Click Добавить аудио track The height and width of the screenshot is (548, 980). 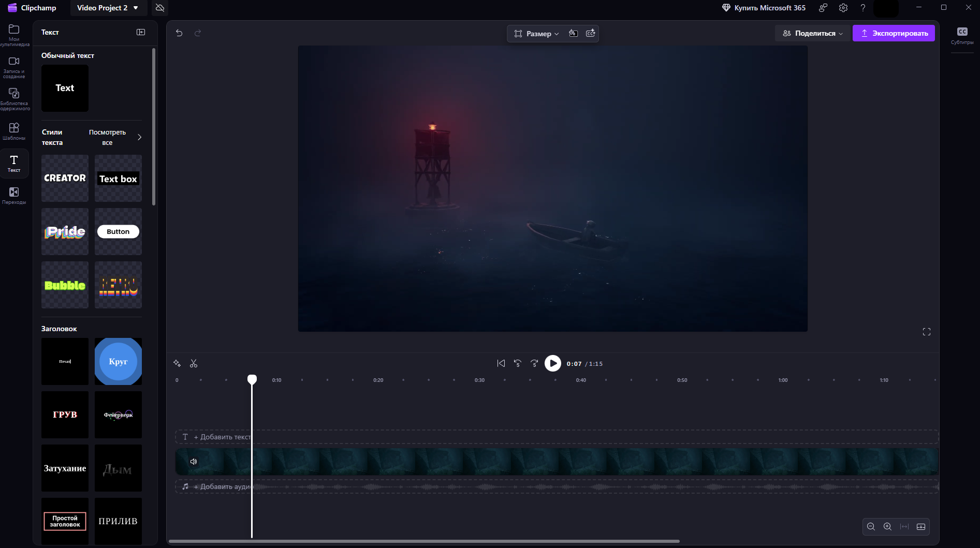[x=557, y=486]
